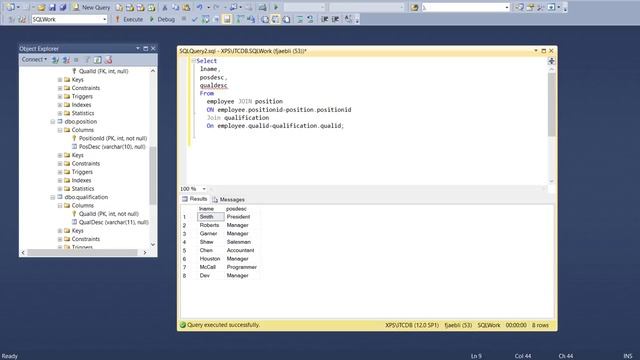Screen dimensions: 640x360
Task: Click the Paste clipboard icon
Action: click(x=186, y=7)
